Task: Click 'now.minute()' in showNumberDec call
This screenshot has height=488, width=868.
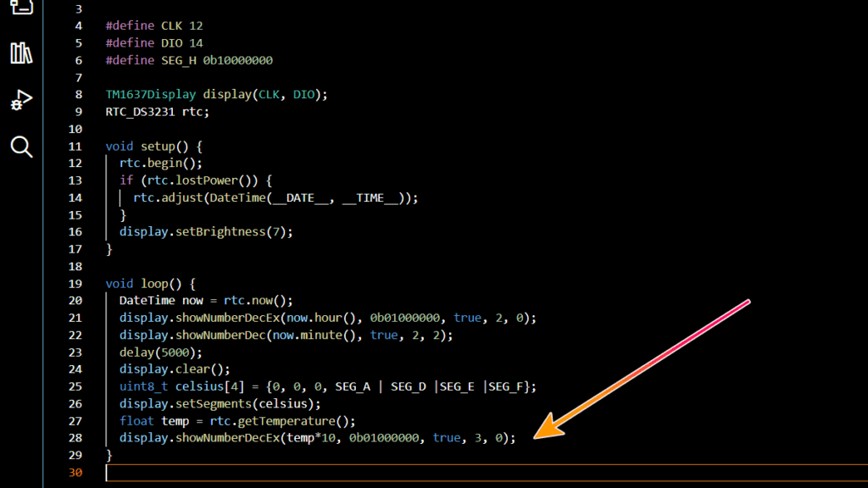Action: tap(314, 335)
